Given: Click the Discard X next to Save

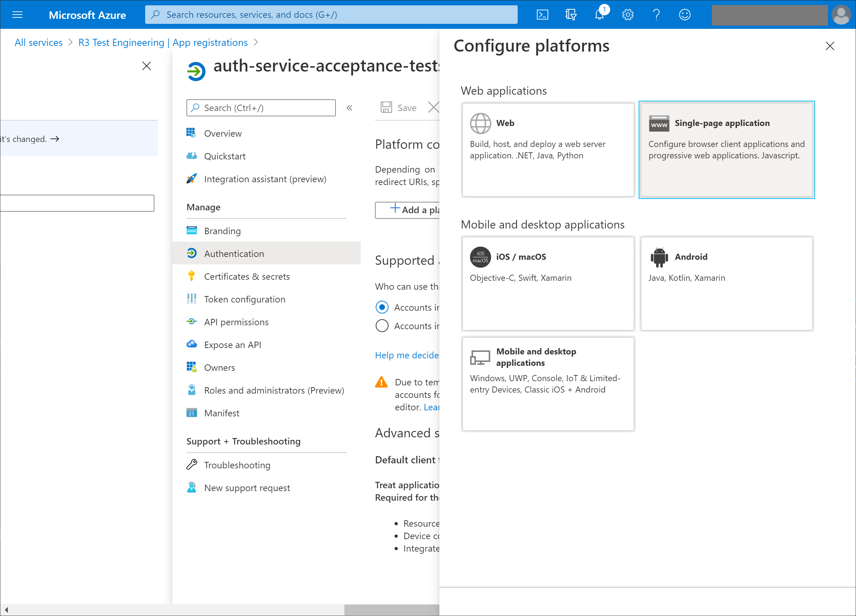Looking at the screenshot, I should 434,107.
